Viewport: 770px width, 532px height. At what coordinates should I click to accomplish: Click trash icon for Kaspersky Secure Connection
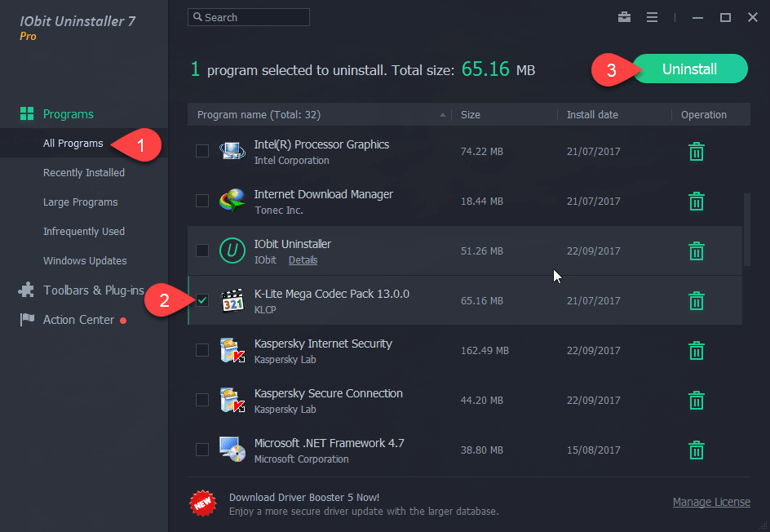coord(697,401)
